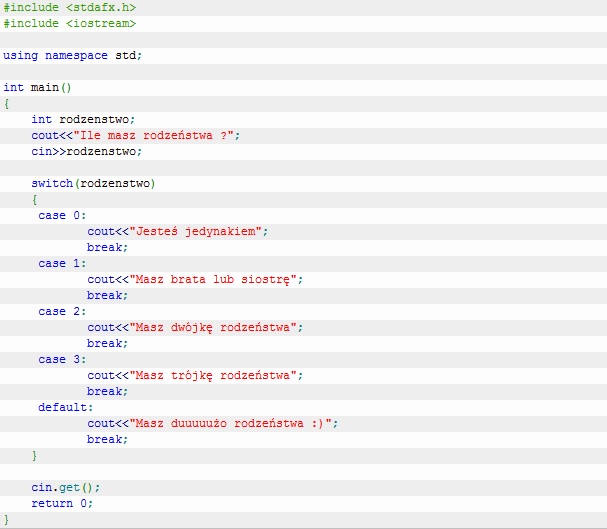Click the 'return 0;' statement
The height and width of the screenshot is (529, 607).
pyautogui.click(x=62, y=503)
